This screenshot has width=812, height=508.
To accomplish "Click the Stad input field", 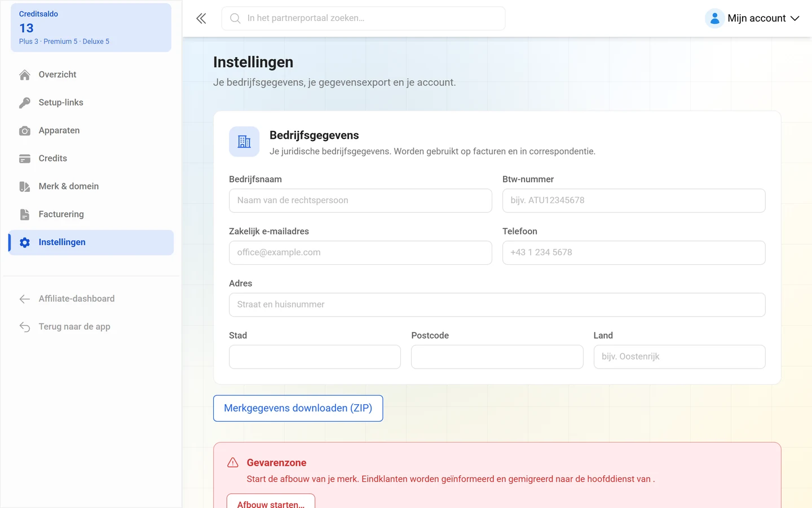I will 315,357.
